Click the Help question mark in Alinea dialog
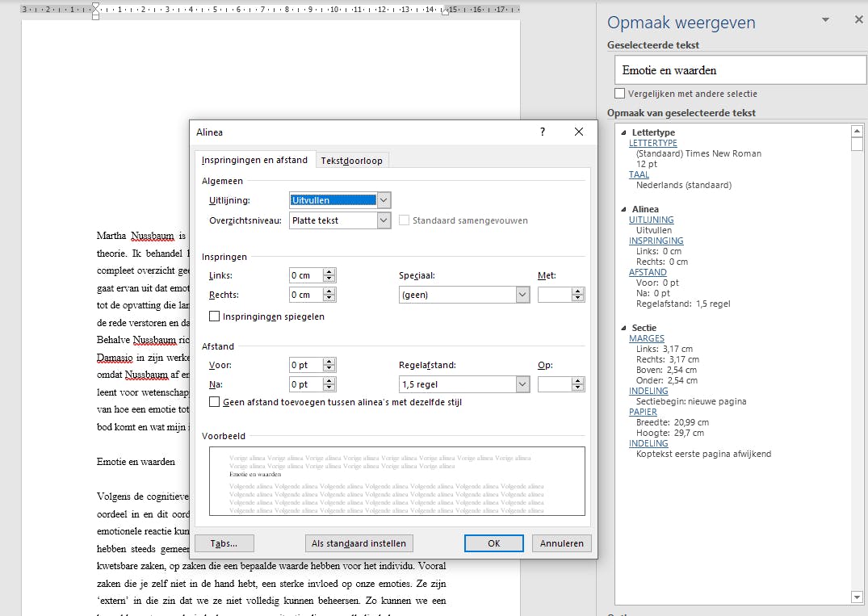Image resolution: width=868 pixels, height=616 pixels. coord(543,132)
